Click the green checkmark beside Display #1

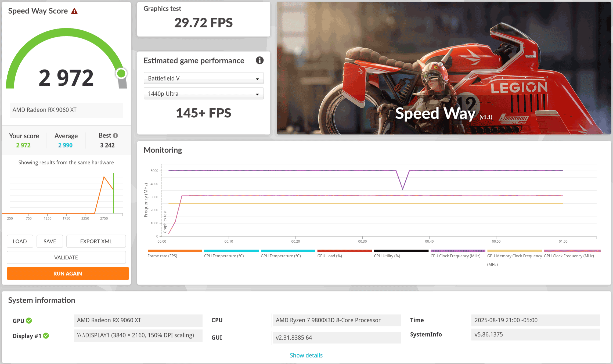(x=46, y=336)
